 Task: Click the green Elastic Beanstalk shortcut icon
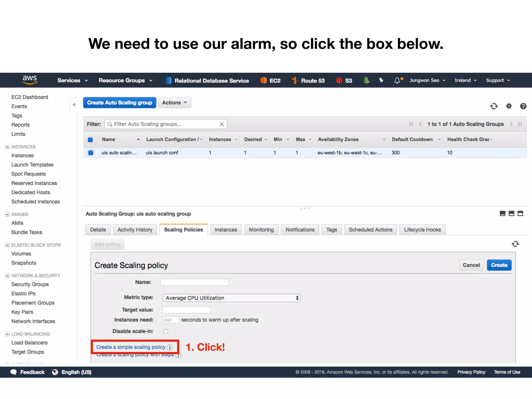[366, 81]
